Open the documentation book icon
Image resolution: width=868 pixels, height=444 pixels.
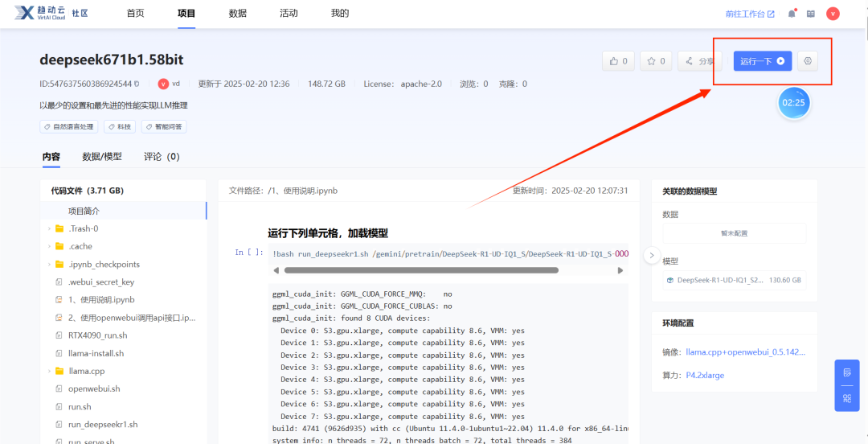pos(810,14)
